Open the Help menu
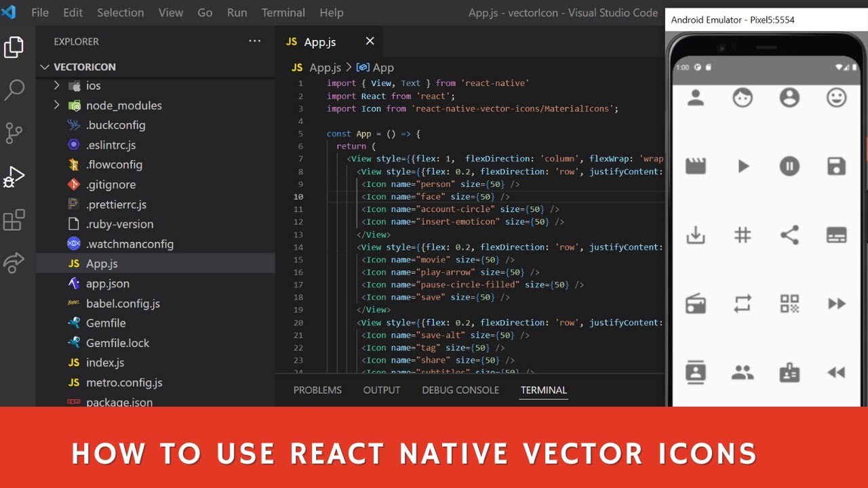 point(332,13)
